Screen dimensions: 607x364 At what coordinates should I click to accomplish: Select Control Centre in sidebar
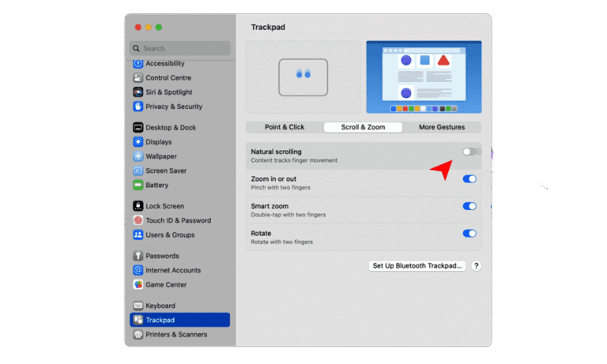pos(168,78)
